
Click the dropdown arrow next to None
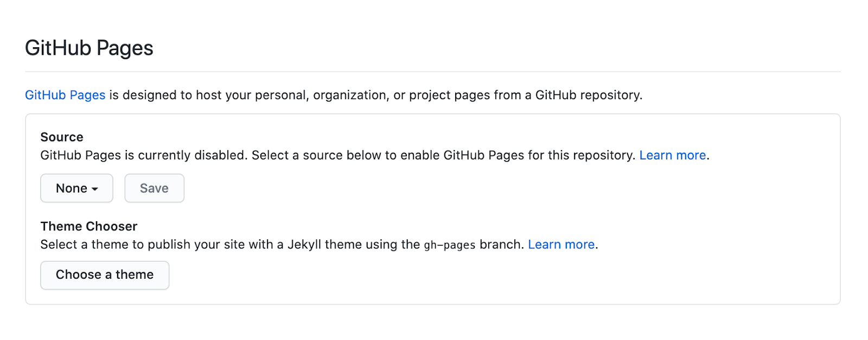pos(95,188)
